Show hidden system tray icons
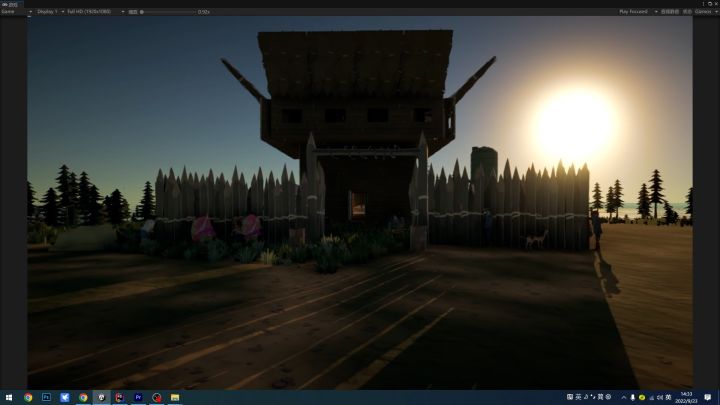 (624, 398)
